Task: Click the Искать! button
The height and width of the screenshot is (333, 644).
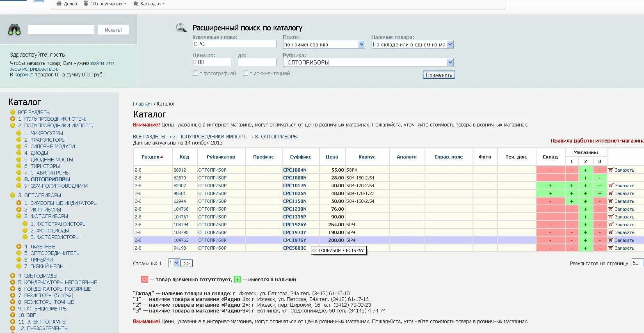Action: coord(113,30)
